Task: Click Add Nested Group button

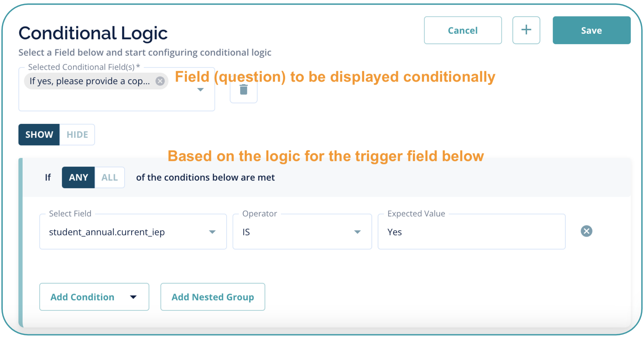Action: point(213,297)
